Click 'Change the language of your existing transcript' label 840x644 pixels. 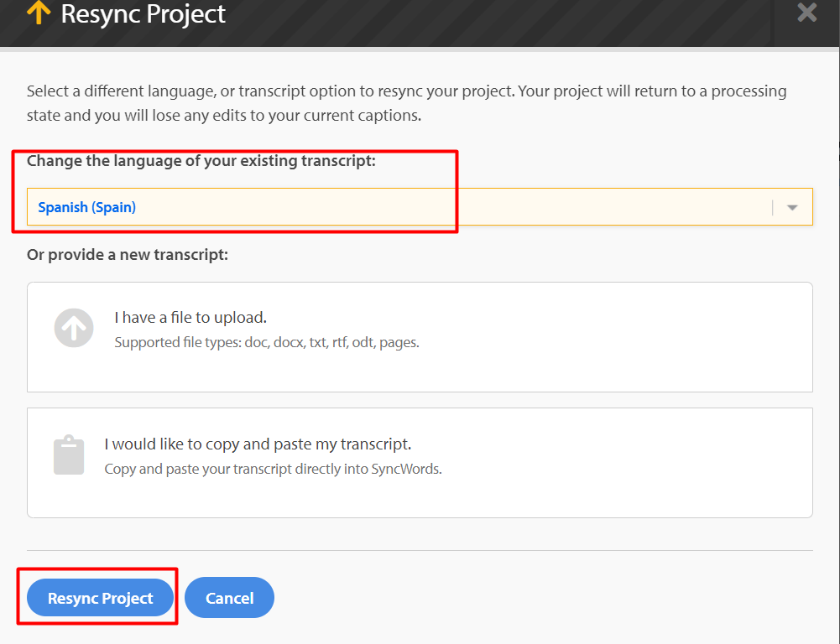[201, 161]
